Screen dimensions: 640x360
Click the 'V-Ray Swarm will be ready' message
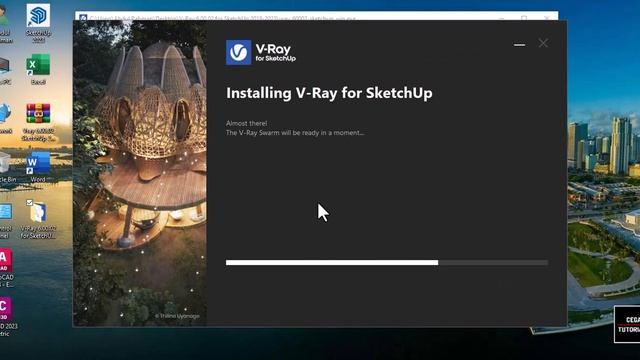pos(295,133)
